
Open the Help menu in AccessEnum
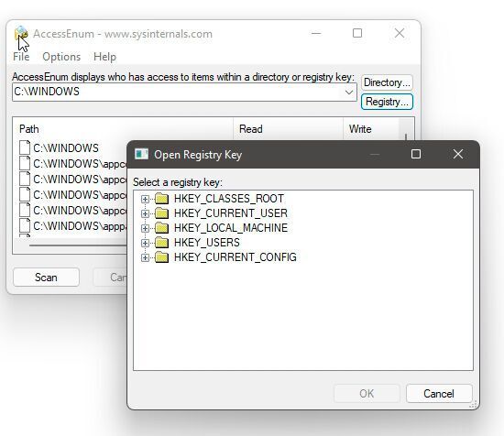pos(104,57)
